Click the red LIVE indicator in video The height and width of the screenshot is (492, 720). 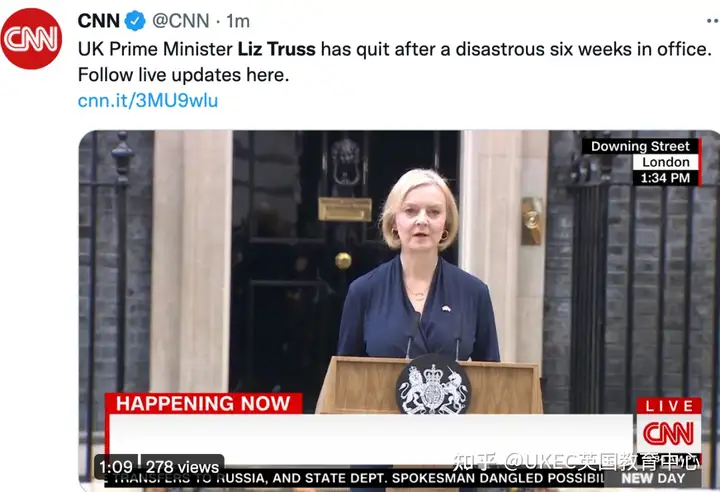coord(669,406)
